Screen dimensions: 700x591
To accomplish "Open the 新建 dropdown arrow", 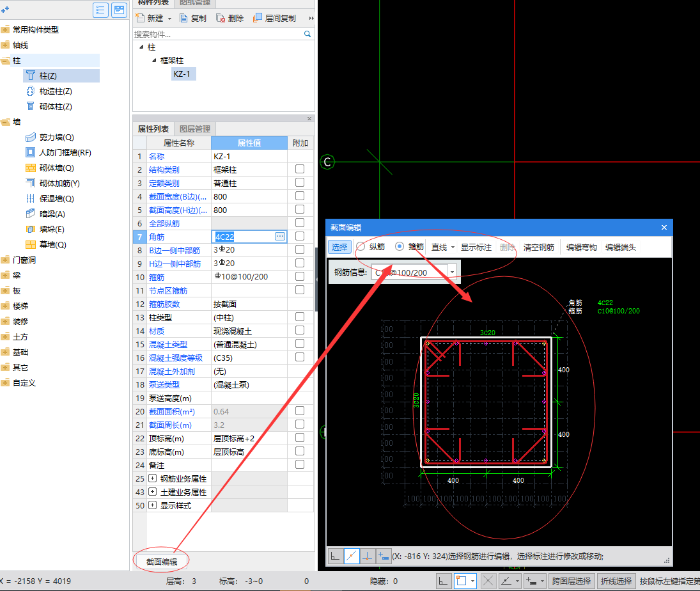I will [169, 19].
